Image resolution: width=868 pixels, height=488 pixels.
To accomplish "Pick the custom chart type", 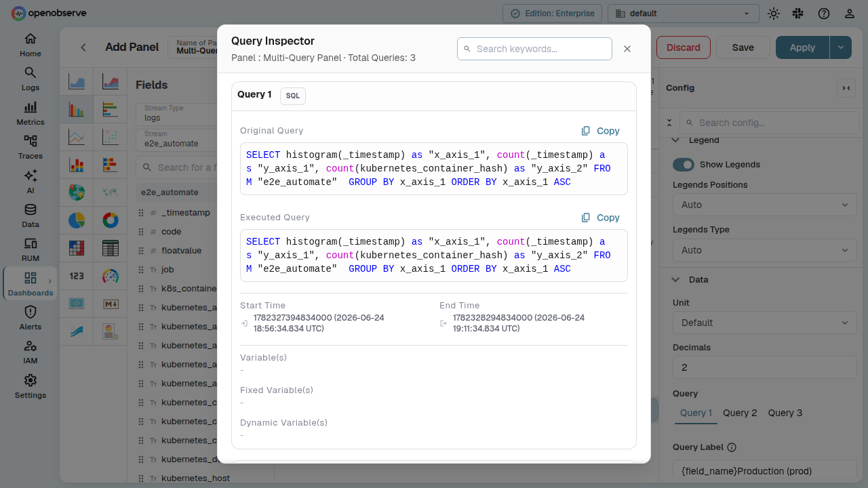I will coord(111,331).
